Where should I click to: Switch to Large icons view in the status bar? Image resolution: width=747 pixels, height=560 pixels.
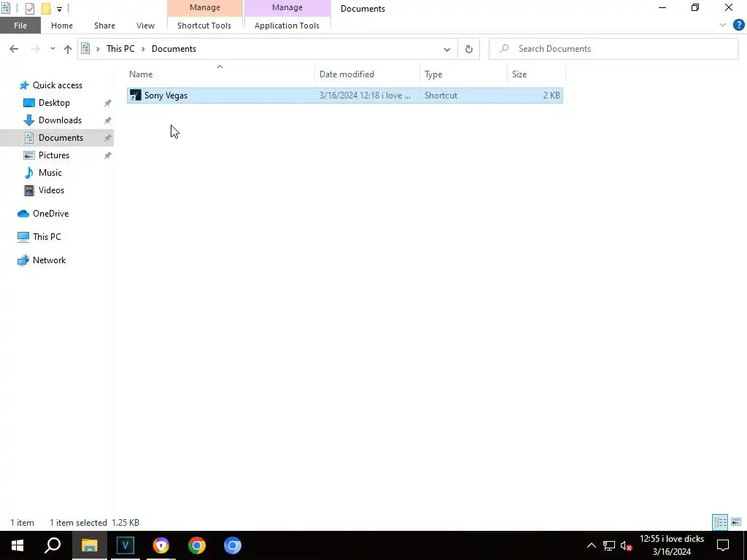point(736,522)
